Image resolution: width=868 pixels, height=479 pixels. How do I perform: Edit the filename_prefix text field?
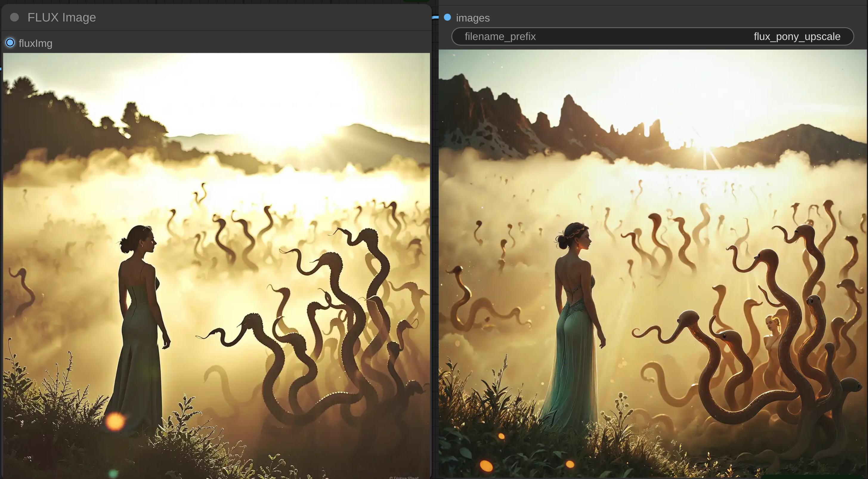tap(652, 36)
